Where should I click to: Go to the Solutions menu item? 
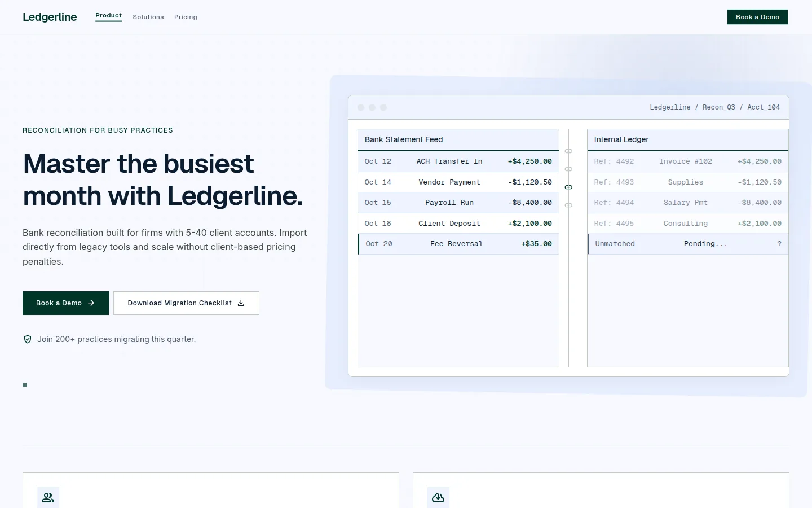148,17
